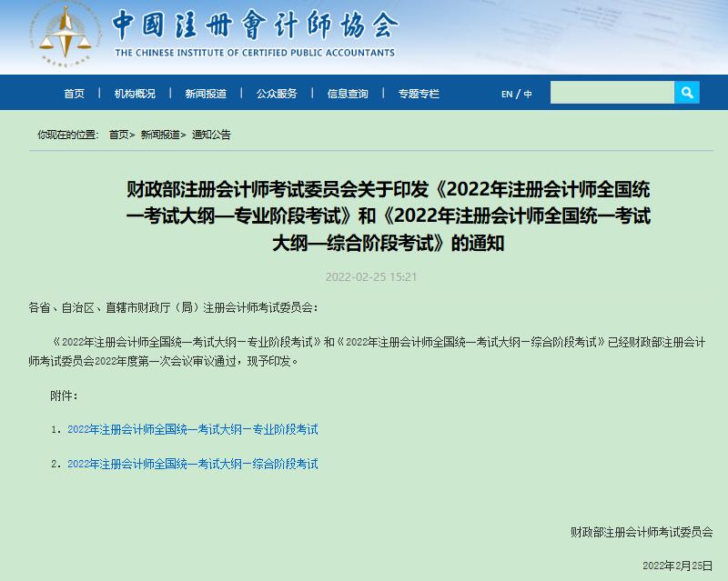The height and width of the screenshot is (581, 728).
Task: Open the 公众服务 menu item
Action: click(x=277, y=94)
